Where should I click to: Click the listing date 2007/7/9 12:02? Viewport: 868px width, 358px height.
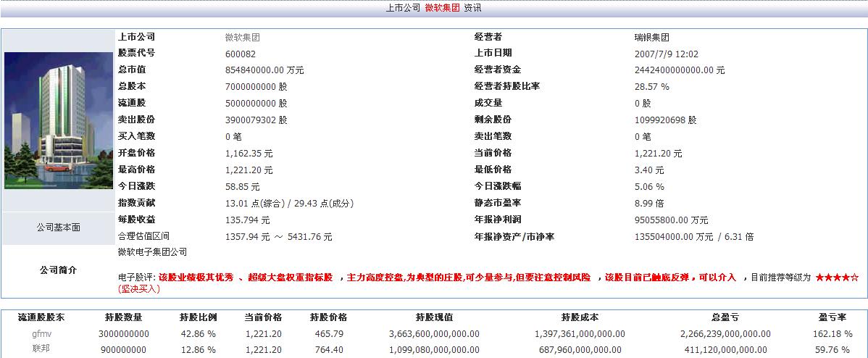click(x=667, y=54)
